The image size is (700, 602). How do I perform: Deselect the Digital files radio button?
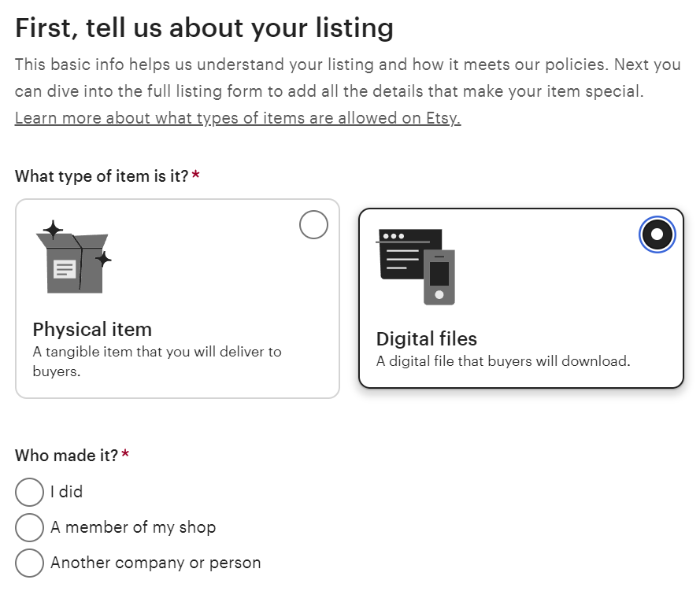pos(657,234)
